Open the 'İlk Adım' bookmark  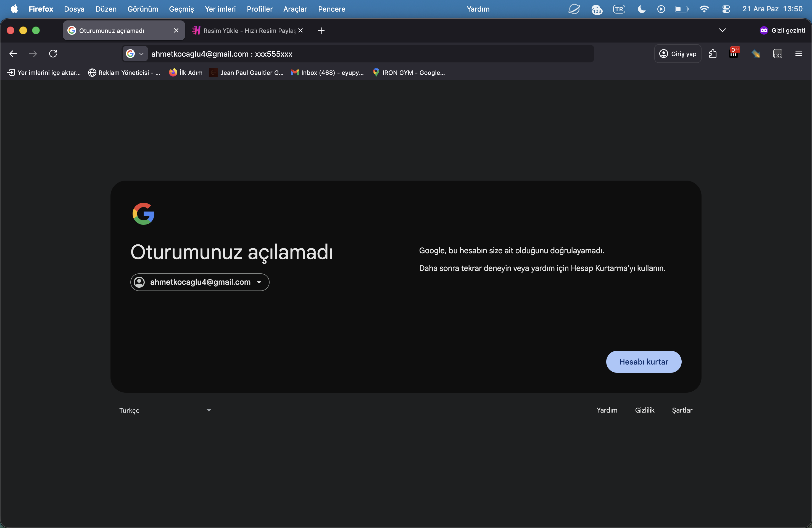tap(186, 72)
